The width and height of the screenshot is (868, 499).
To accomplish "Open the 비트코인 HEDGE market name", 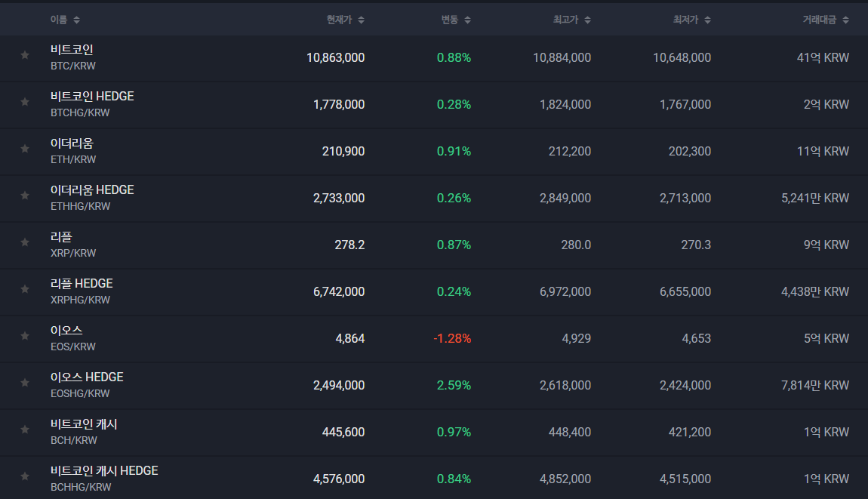I will (92, 97).
